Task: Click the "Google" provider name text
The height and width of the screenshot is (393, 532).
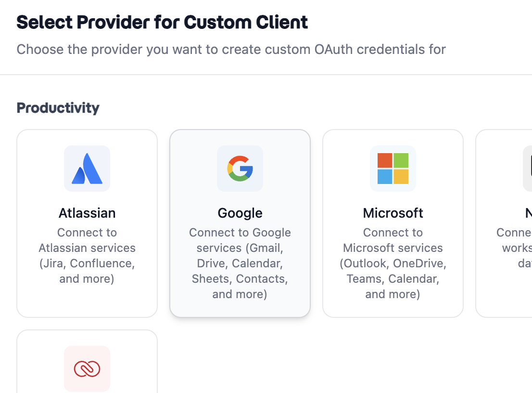Action: click(x=240, y=213)
